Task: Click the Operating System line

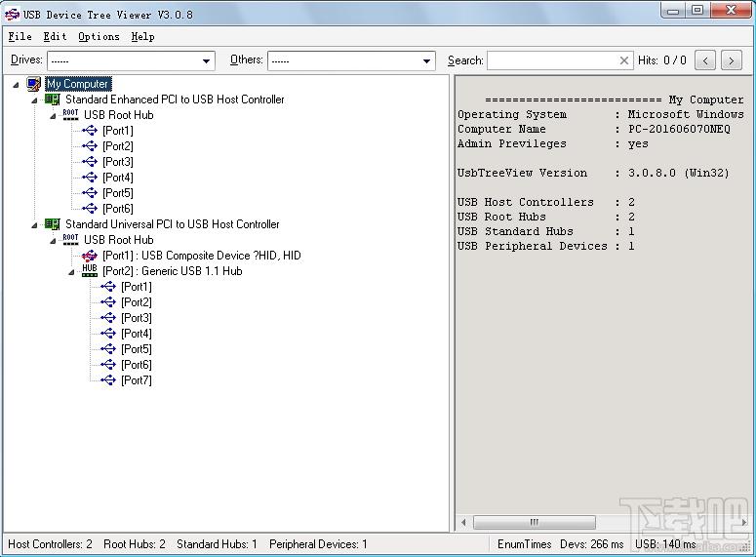Action: (x=600, y=115)
